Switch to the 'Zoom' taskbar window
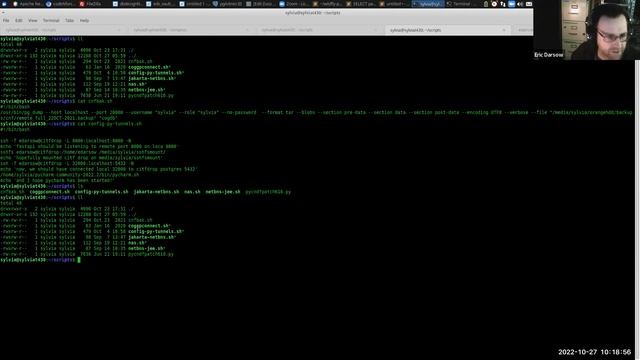Image resolution: width=640 pixels, height=360 pixels. point(295,4)
